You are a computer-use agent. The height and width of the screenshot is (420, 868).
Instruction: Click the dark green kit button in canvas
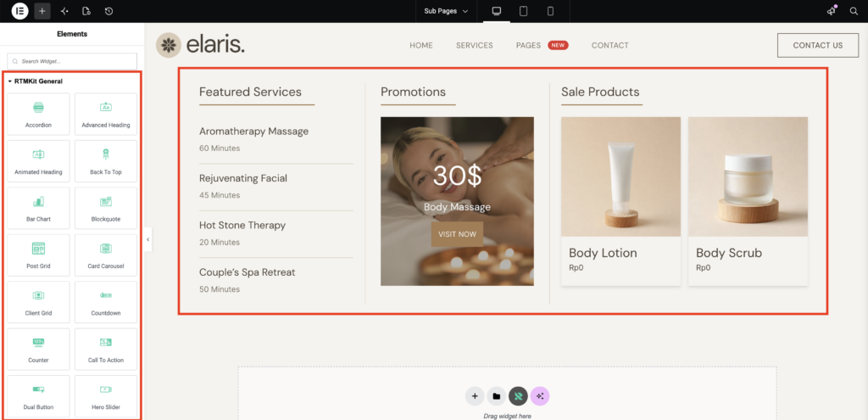pyautogui.click(x=518, y=396)
